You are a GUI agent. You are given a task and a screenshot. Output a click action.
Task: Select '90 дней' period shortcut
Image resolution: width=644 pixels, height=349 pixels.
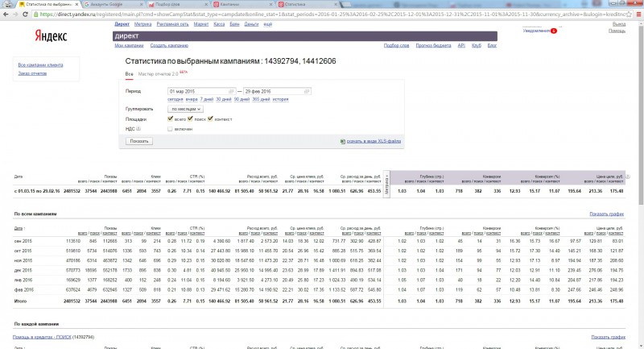[x=242, y=99]
